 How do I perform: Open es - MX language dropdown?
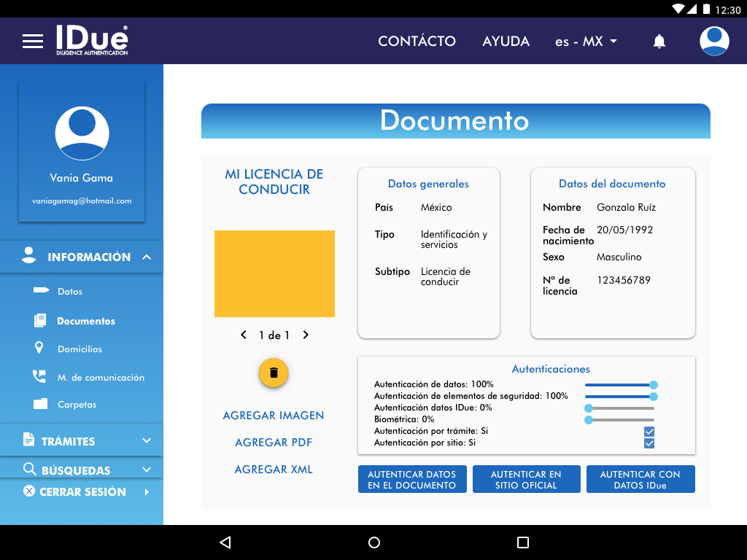click(586, 42)
